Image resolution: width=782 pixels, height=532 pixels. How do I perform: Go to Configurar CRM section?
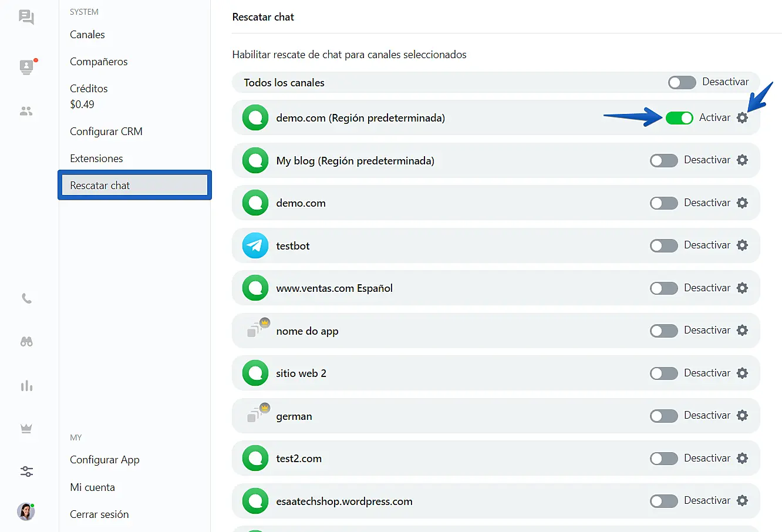click(x=106, y=132)
